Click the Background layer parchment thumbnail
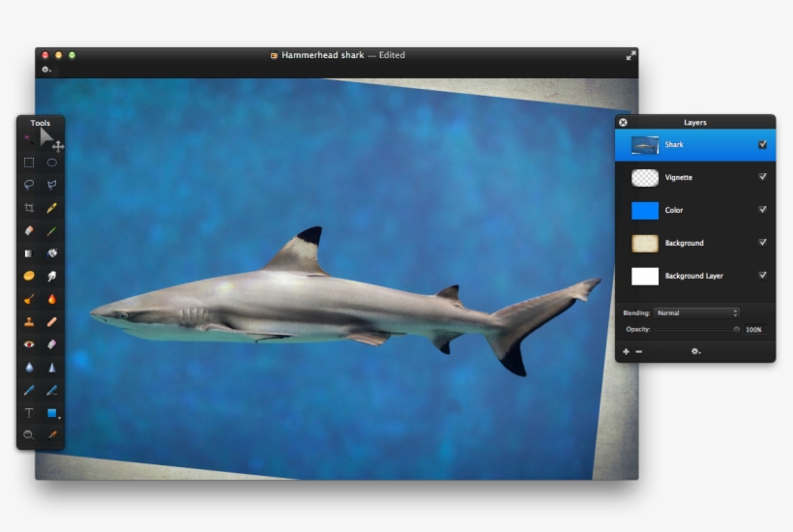Viewport: 793px width, 532px height. click(x=645, y=243)
